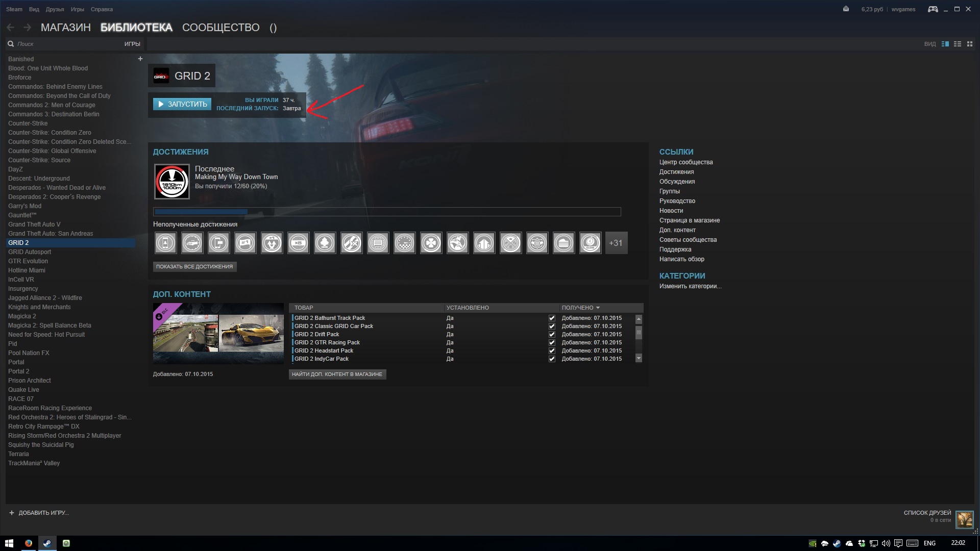Switch to grid view mode icon
This screenshot has width=980, height=551.
970,44
